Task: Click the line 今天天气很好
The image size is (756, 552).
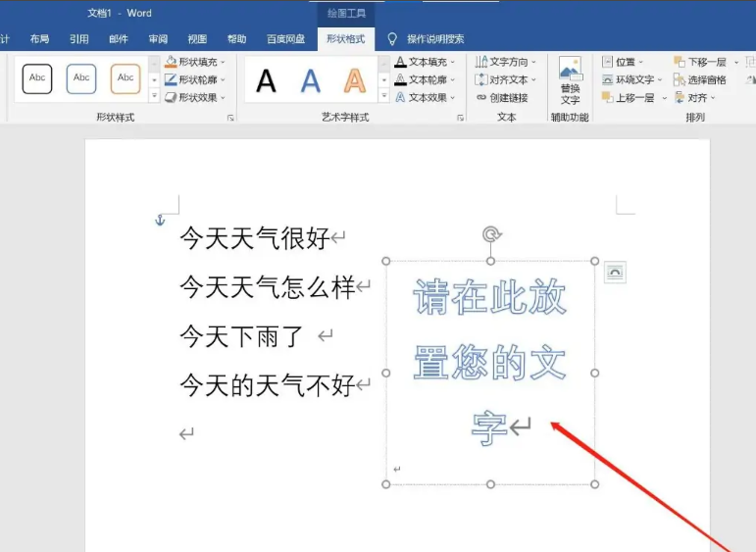Action: 255,238
